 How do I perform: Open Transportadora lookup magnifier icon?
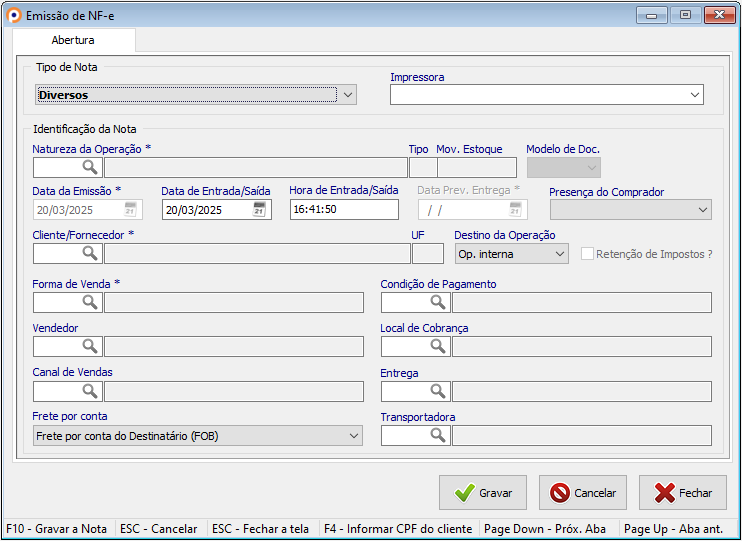coord(438,435)
